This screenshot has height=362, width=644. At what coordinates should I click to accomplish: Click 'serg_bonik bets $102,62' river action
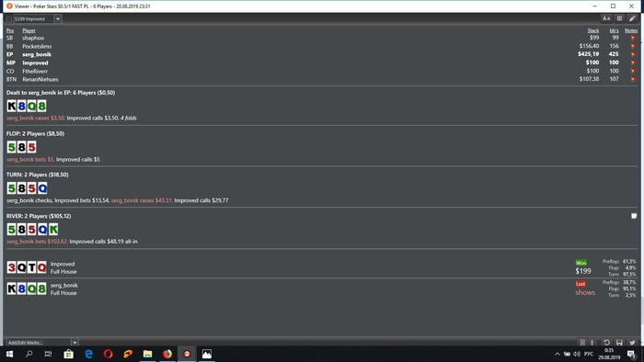[x=37, y=242]
